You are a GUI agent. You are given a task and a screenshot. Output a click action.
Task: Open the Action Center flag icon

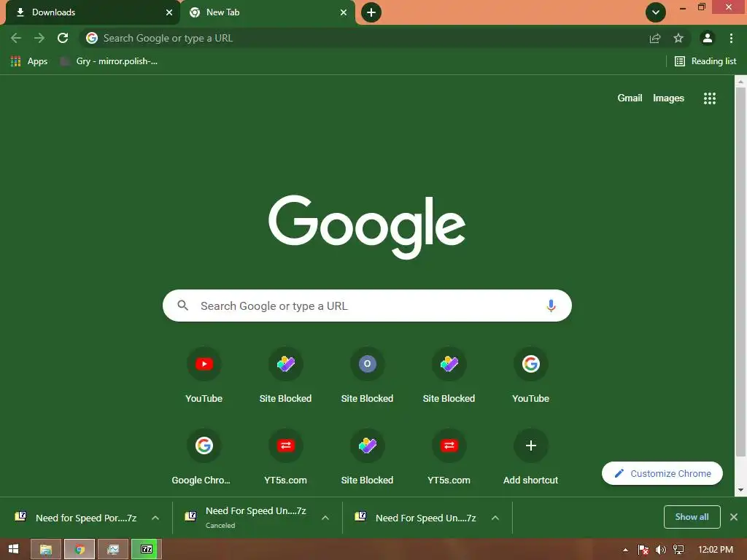(643, 550)
